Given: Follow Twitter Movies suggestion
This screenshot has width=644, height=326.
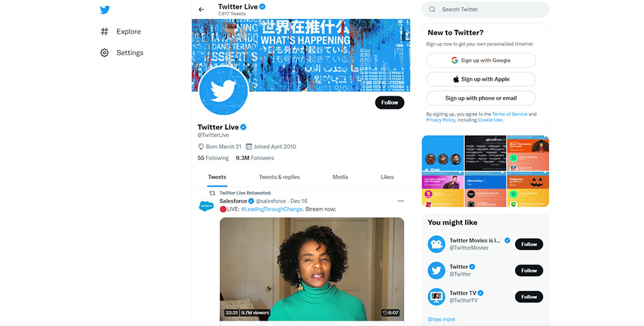Looking at the screenshot, I should coord(529,244).
